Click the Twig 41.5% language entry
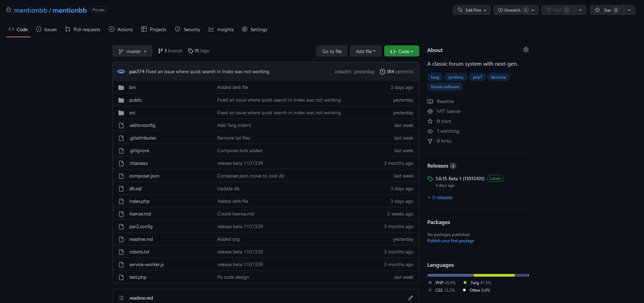The image size is (644, 303). [x=477, y=283]
